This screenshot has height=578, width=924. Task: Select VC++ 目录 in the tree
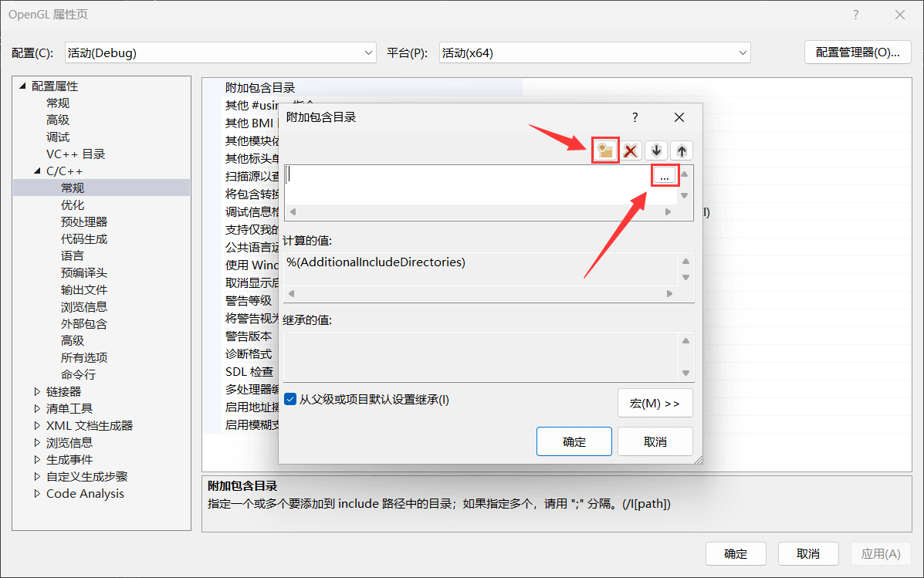pos(76,154)
